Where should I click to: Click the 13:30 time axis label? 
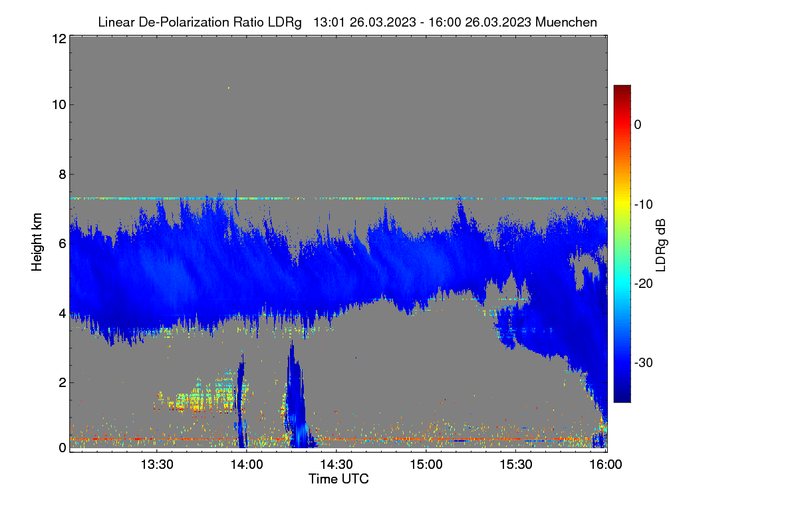tap(157, 465)
